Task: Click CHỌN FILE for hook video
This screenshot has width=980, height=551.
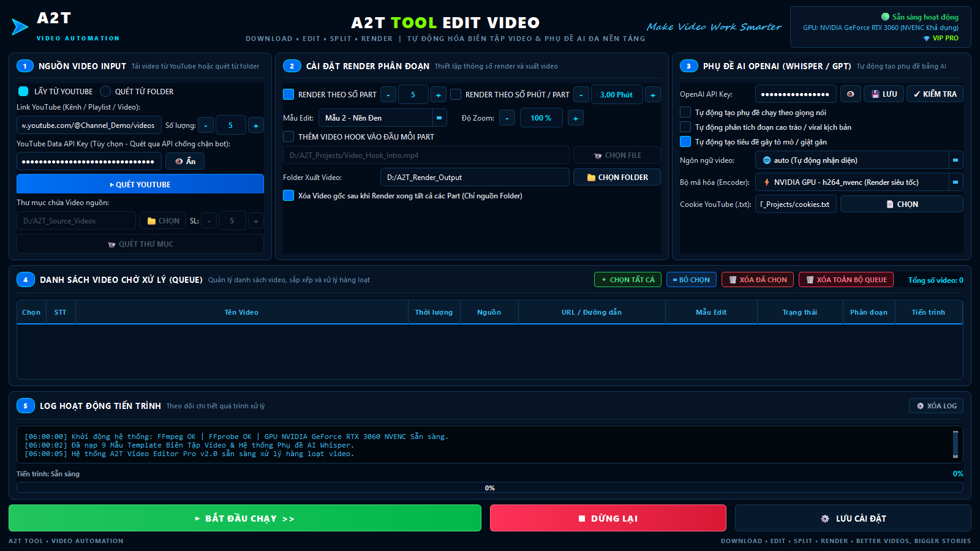Action: [617, 156]
